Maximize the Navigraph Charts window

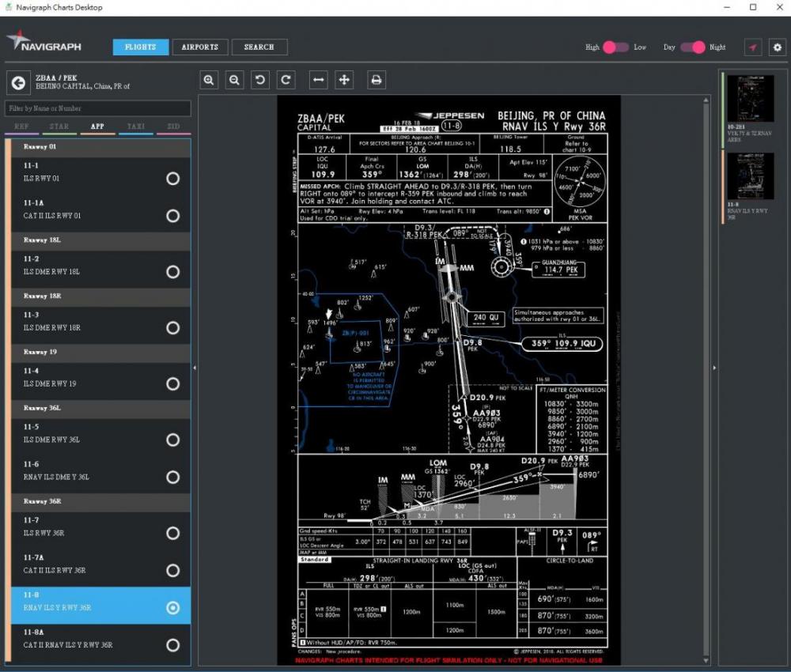753,7
